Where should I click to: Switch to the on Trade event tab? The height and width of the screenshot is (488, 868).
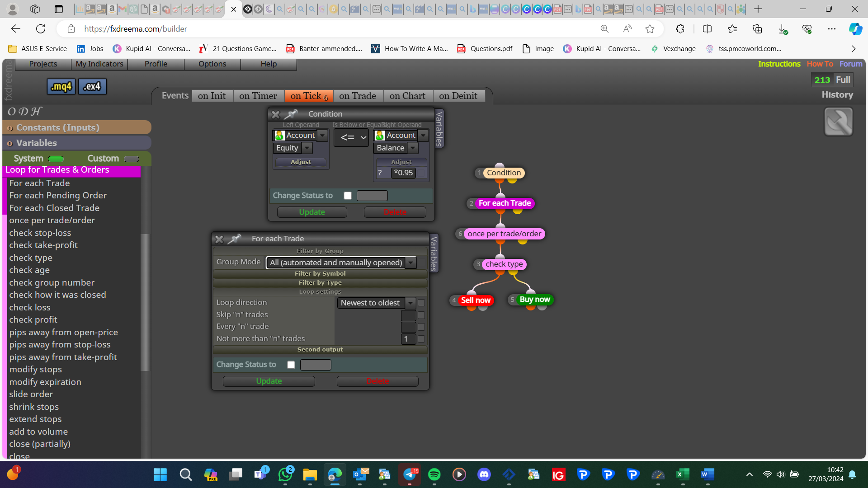tap(358, 96)
